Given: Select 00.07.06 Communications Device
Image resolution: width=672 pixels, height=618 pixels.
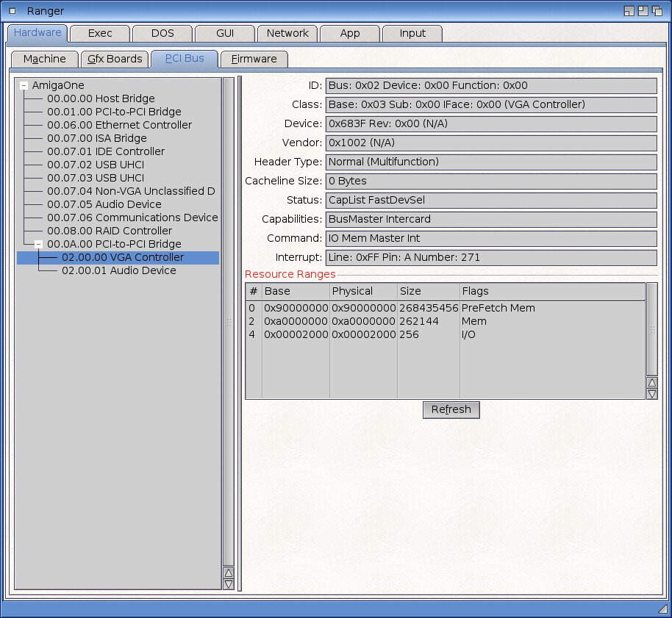Looking at the screenshot, I should pos(132,218).
